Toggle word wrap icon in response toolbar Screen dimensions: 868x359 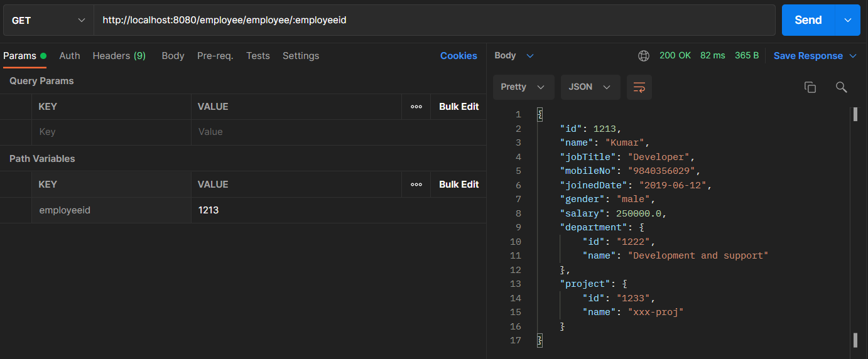639,87
